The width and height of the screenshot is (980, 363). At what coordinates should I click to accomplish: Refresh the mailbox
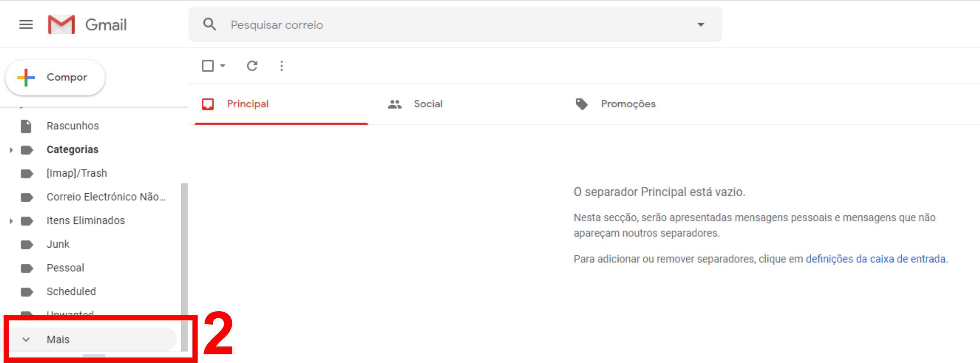point(252,66)
